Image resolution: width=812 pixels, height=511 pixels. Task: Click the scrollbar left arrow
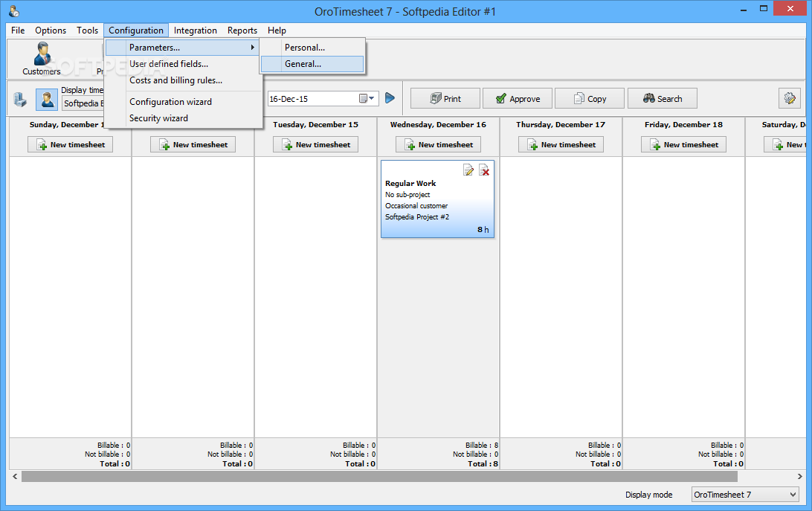click(15, 476)
